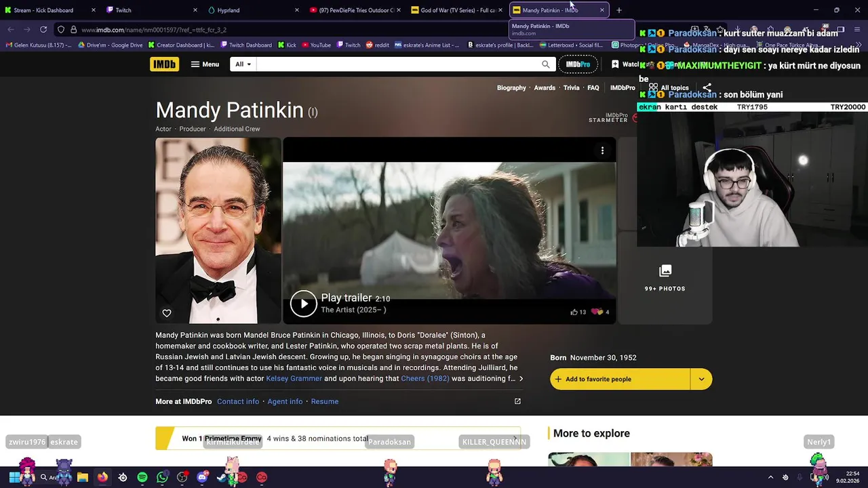Image resolution: width=868 pixels, height=488 pixels.
Task: Expand the full biography with chevron
Action: [x=521, y=379]
